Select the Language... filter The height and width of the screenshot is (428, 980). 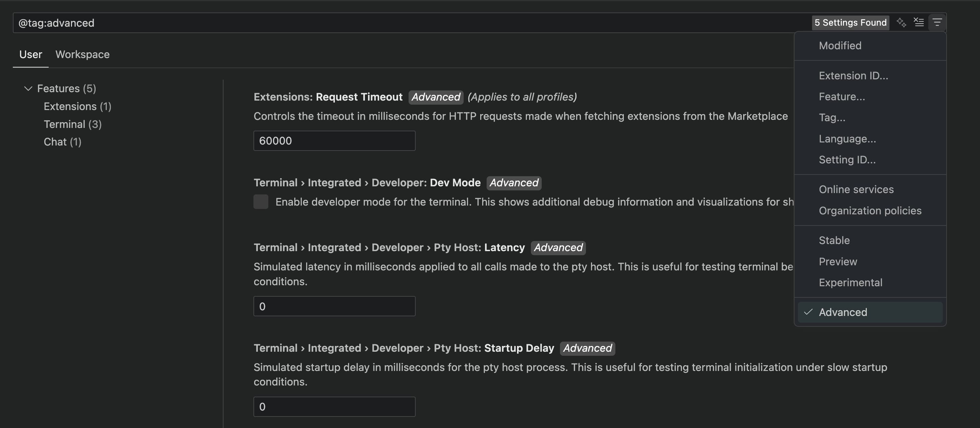tap(848, 139)
